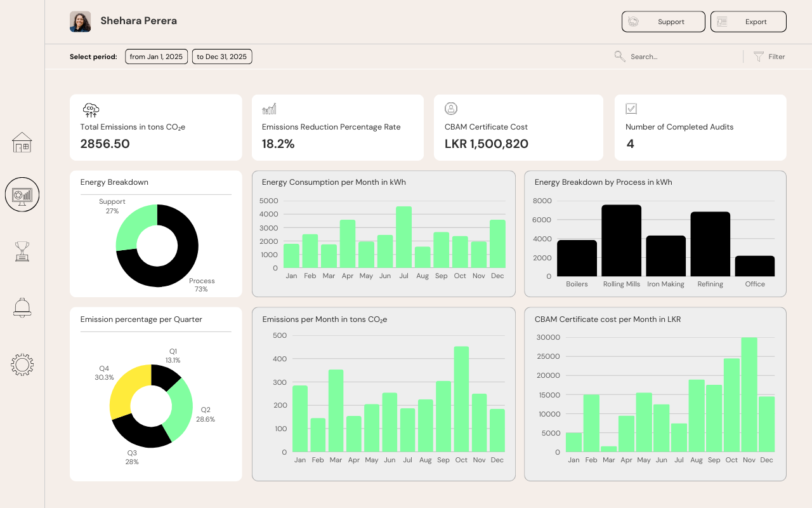Screen dimensions: 812x508
Task: Open the Filter options
Action: click(x=769, y=57)
